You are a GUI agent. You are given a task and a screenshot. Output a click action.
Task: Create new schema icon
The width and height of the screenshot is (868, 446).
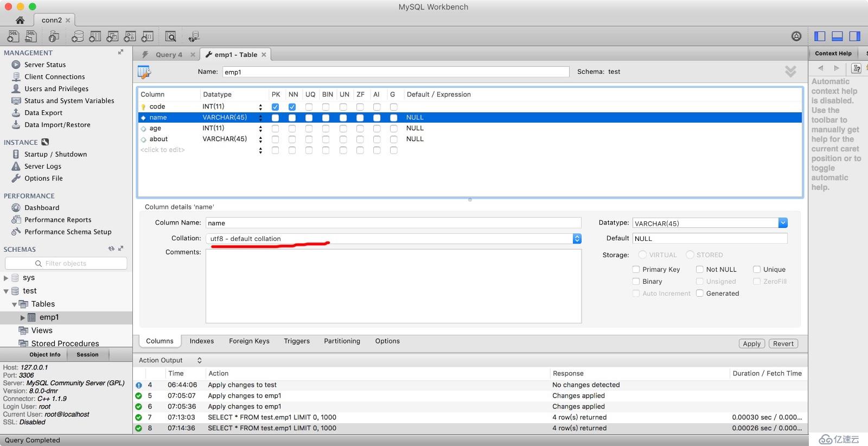click(78, 36)
